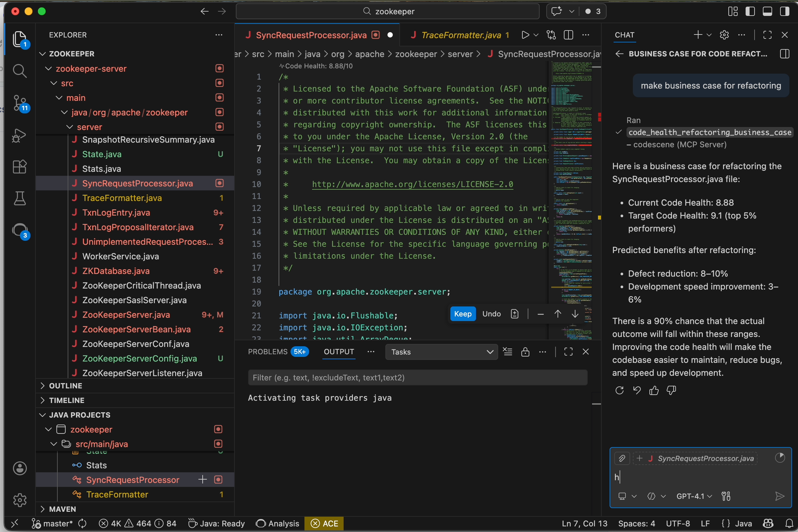This screenshot has height=532, width=798.
Task: Open the Run and Debug view
Action: point(20,135)
